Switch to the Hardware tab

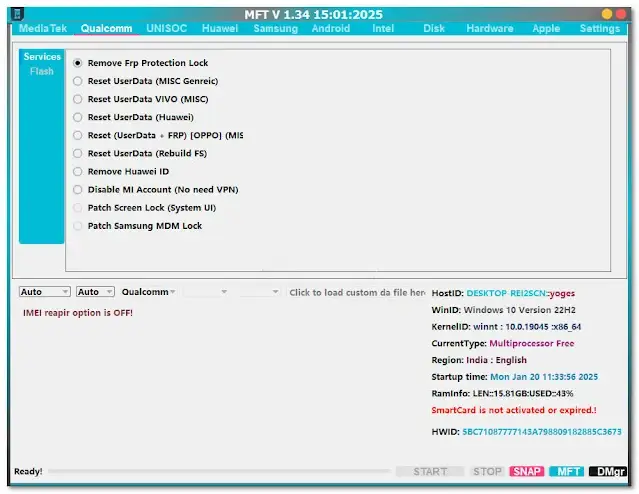click(490, 28)
